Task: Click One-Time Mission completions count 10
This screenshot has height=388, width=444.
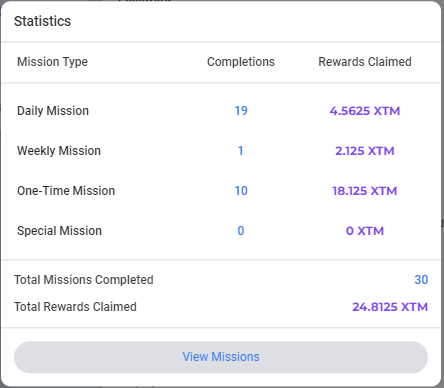Action: tap(241, 191)
